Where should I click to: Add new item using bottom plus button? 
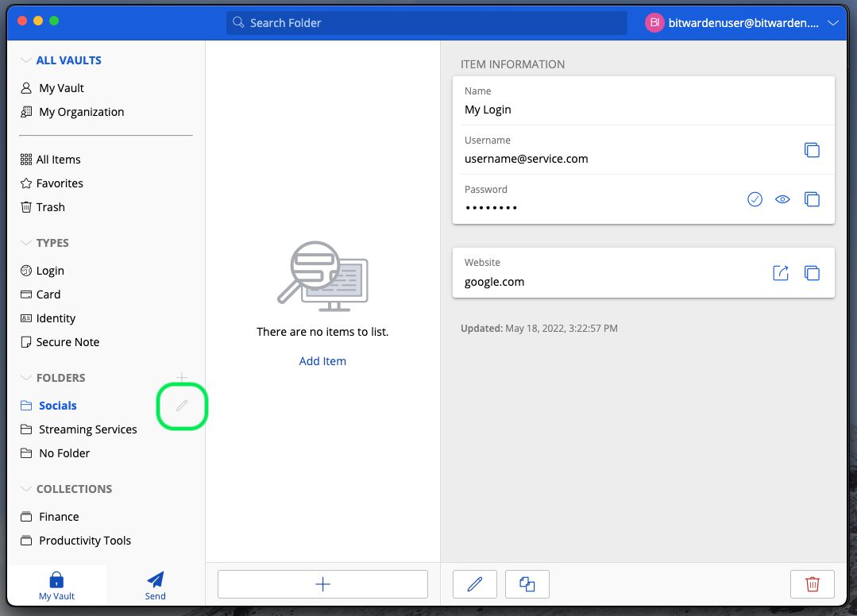tap(322, 583)
